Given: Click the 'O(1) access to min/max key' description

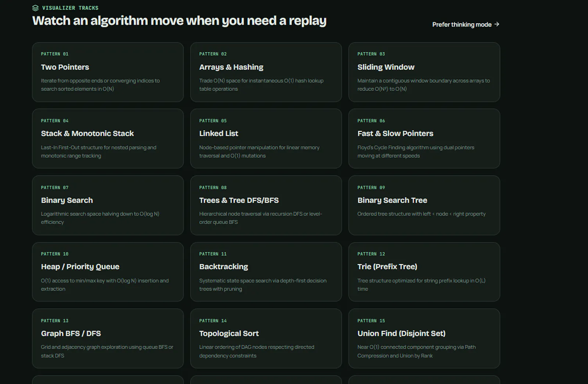Looking at the screenshot, I should pos(105,285).
